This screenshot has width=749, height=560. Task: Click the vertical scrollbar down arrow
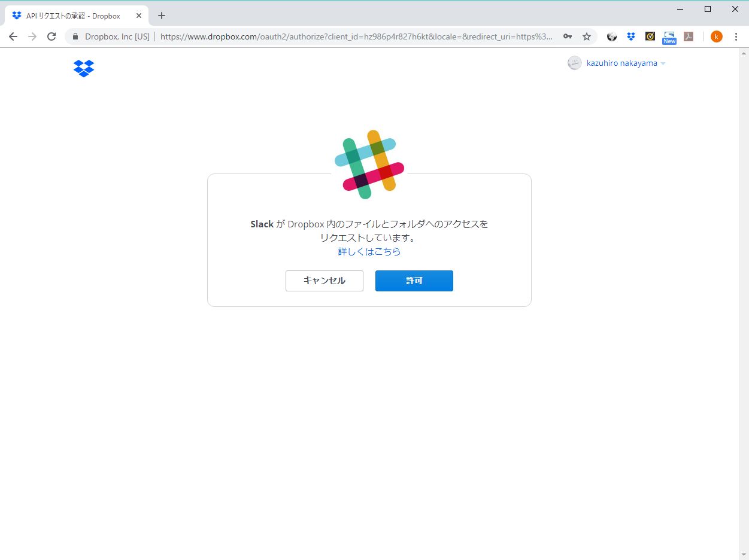click(x=744, y=555)
